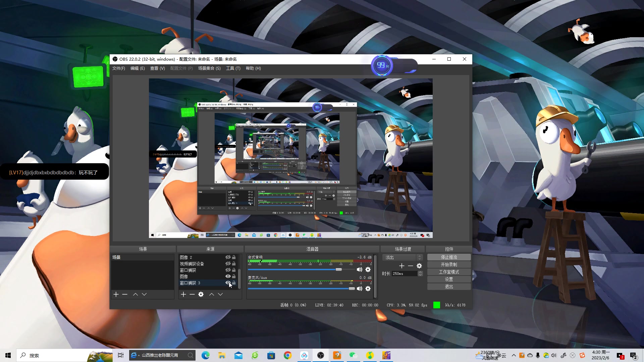The height and width of the screenshot is (362, 644).
Task: Open the clock showing 4:30 周一
Action: pos(600,355)
